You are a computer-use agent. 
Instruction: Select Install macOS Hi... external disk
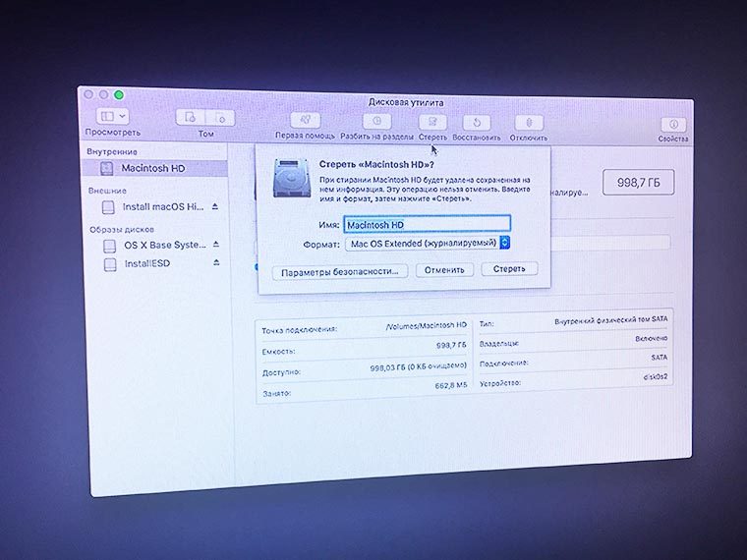point(163,206)
